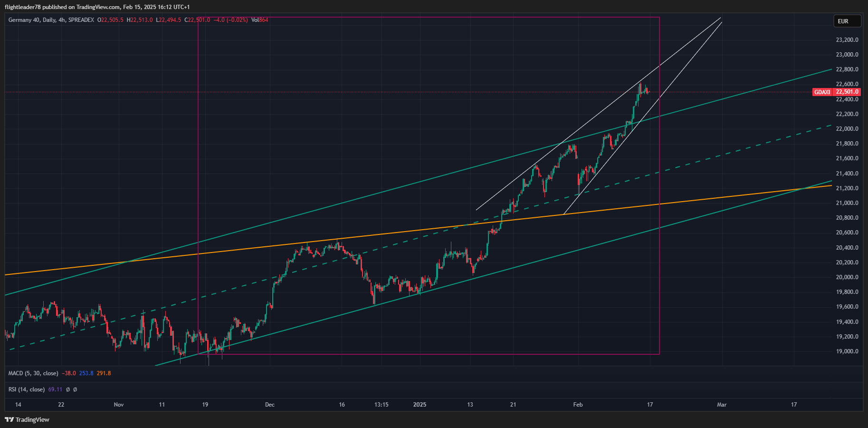Click the 23,000.0 price axis label

[x=847, y=55]
